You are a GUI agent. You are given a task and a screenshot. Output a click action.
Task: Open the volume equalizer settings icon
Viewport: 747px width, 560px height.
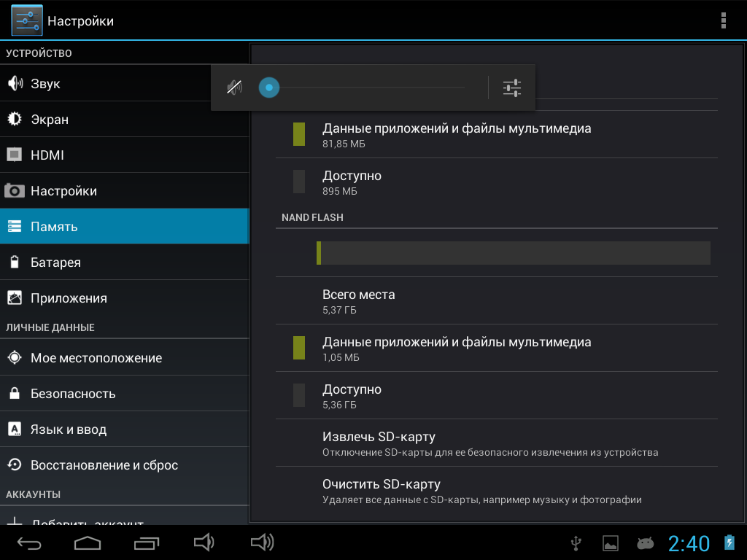coord(512,88)
